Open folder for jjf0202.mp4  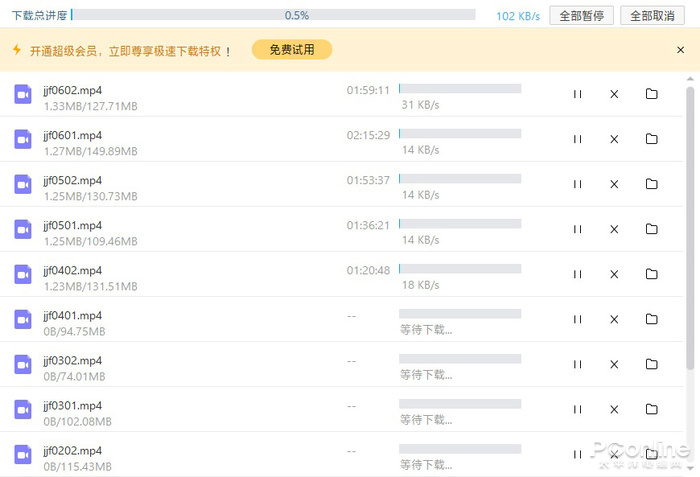pyautogui.click(x=651, y=454)
